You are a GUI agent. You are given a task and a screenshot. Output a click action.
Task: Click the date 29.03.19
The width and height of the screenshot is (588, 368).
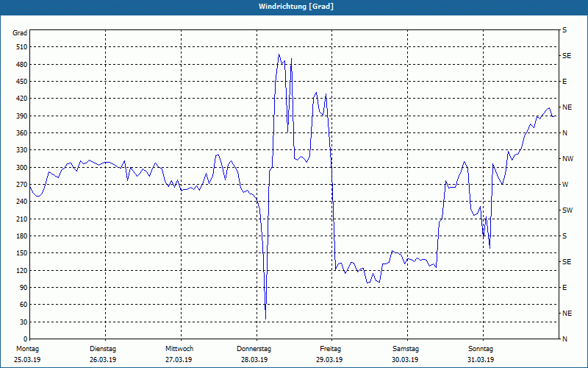[x=329, y=360]
